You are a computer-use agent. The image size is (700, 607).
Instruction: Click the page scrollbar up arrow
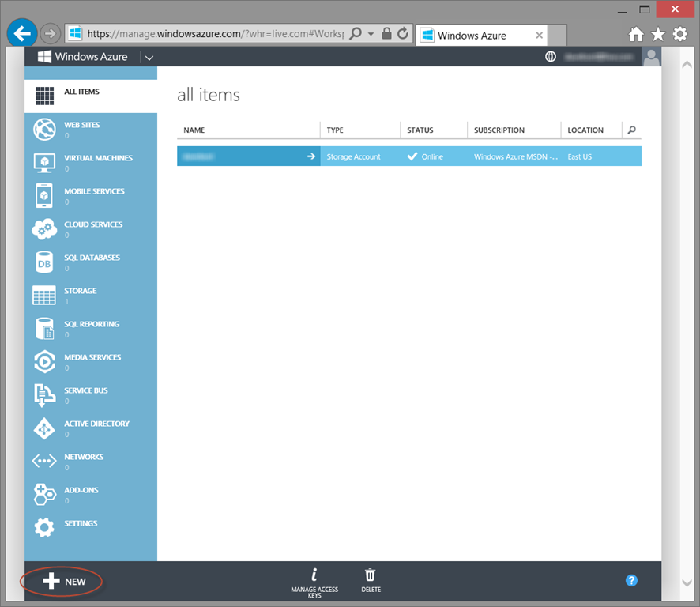pyautogui.click(x=687, y=65)
